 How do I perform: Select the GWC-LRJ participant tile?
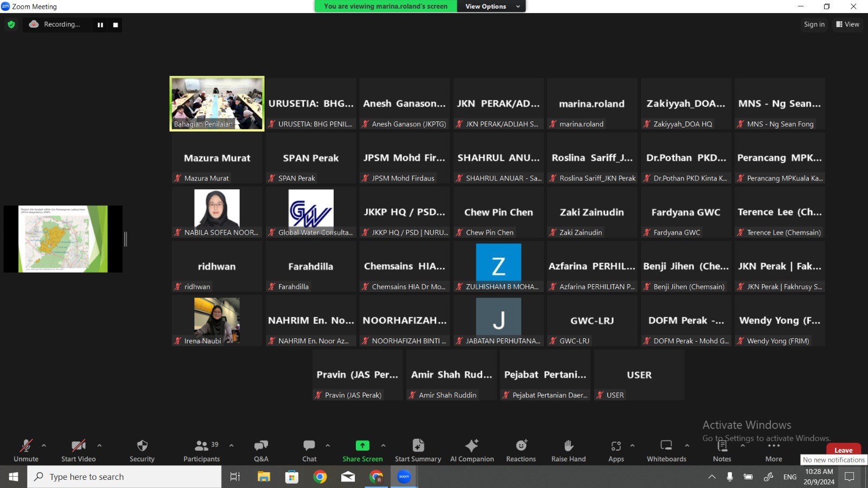click(x=592, y=320)
